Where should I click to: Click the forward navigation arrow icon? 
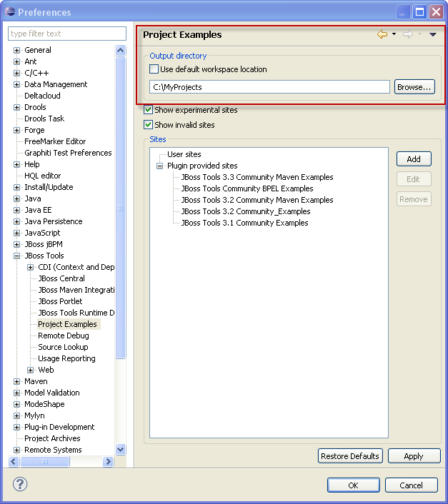pyautogui.click(x=408, y=34)
